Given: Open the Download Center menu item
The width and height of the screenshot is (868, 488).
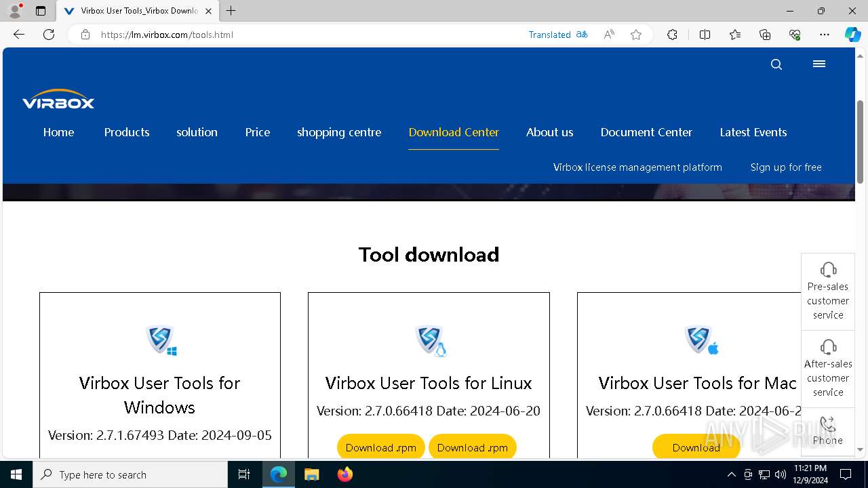Looking at the screenshot, I should point(454,132).
